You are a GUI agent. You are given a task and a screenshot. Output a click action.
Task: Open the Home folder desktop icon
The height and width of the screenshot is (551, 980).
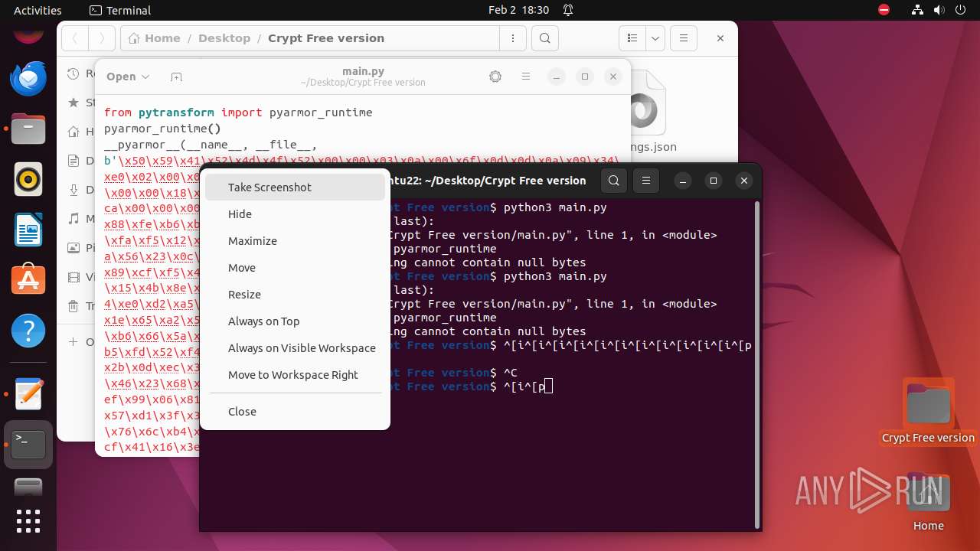click(928, 502)
